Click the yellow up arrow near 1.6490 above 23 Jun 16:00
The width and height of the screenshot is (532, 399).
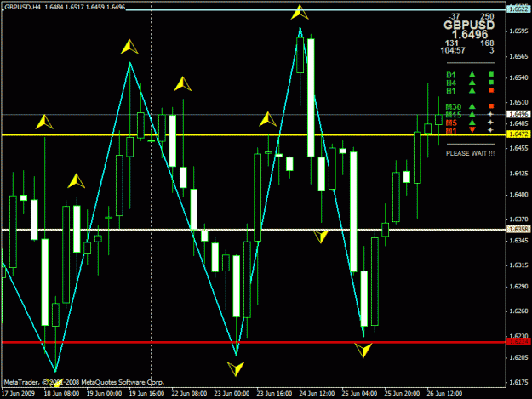click(x=267, y=119)
